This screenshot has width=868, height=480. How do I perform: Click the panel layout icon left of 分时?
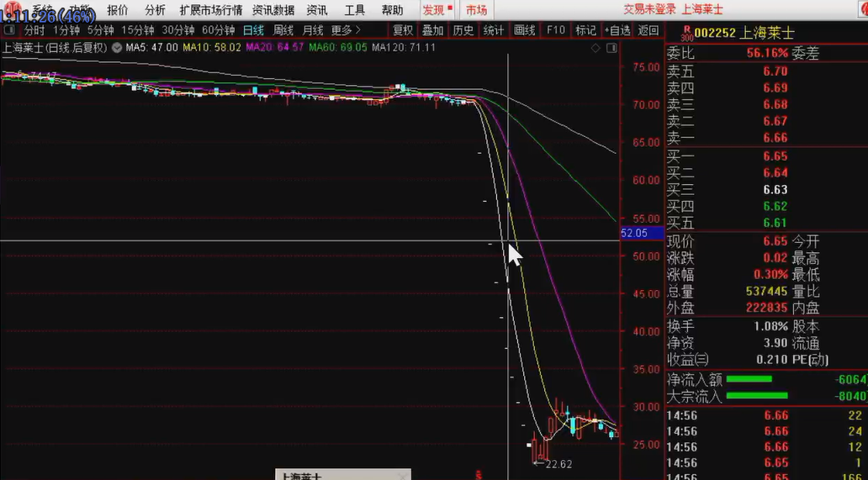pyautogui.click(x=10, y=30)
